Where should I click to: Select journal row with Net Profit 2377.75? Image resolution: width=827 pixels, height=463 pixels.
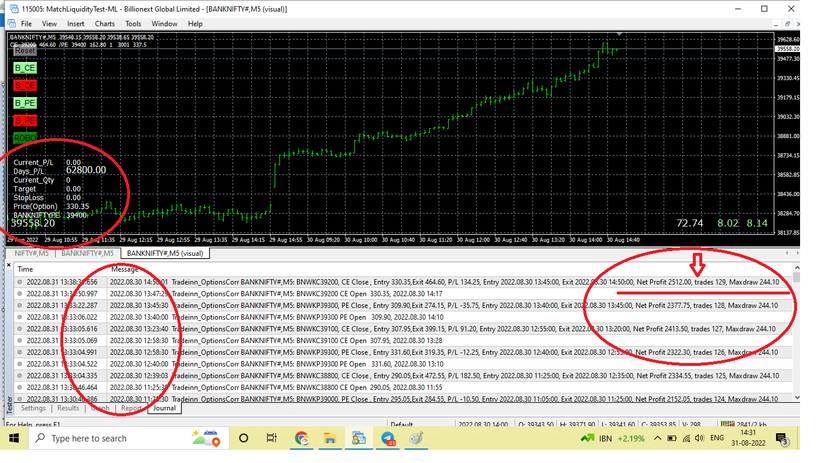click(x=403, y=305)
